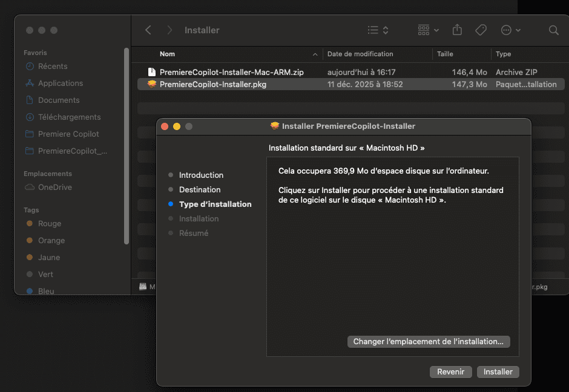The height and width of the screenshot is (392, 569).
Task: Click the Applications sidebar icon
Action: [30, 83]
